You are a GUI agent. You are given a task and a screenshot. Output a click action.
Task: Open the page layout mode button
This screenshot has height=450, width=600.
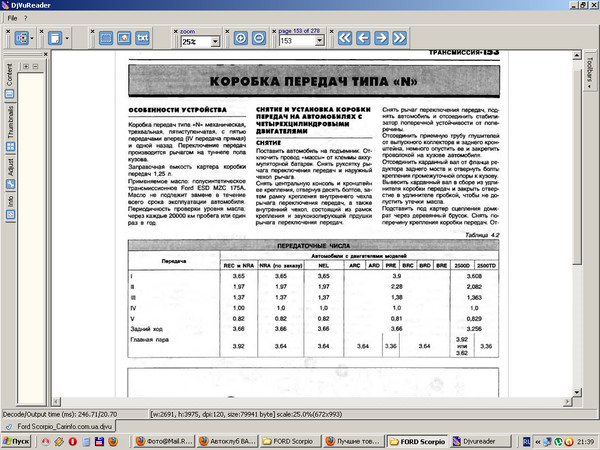[x=21, y=38]
